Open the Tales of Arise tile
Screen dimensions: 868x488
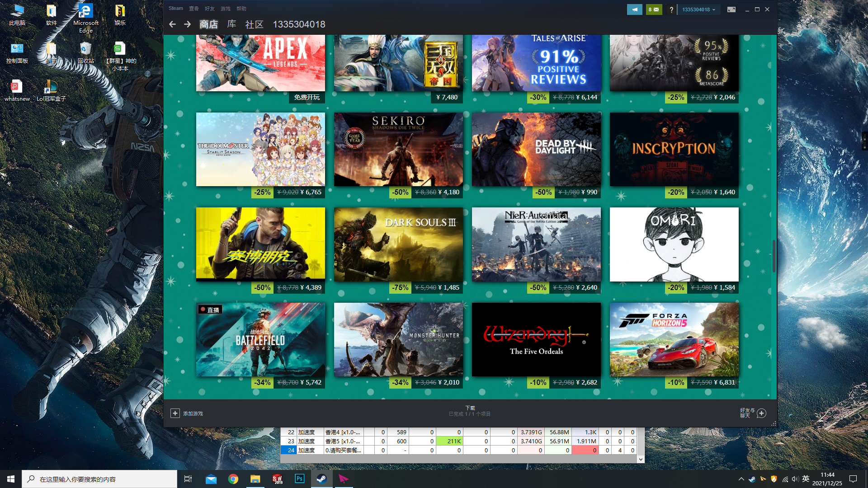pyautogui.click(x=536, y=63)
